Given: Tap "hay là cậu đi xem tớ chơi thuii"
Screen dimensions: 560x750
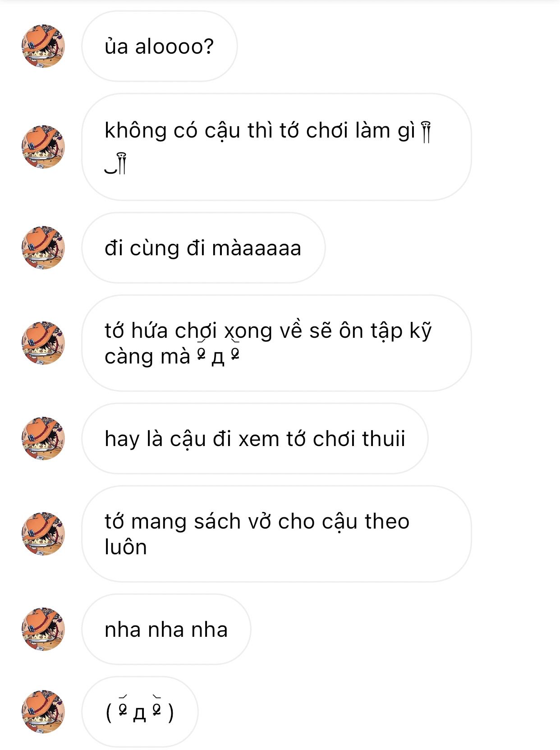Looking at the screenshot, I should tap(255, 438).
